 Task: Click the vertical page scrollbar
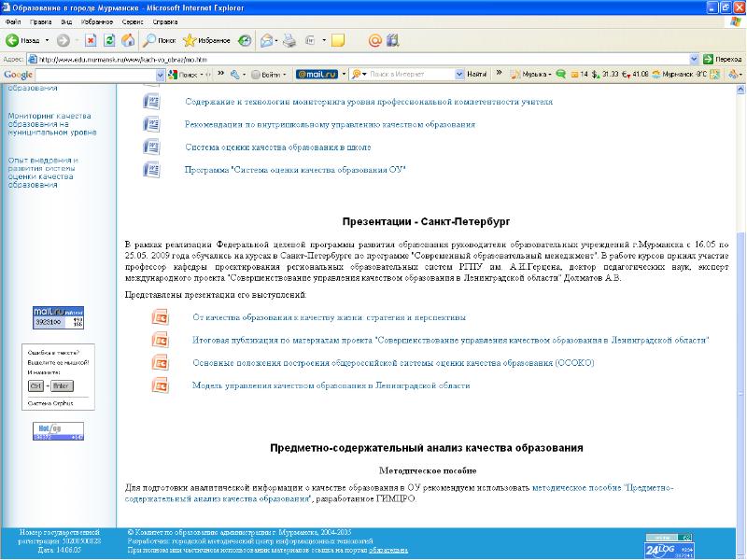click(x=740, y=280)
